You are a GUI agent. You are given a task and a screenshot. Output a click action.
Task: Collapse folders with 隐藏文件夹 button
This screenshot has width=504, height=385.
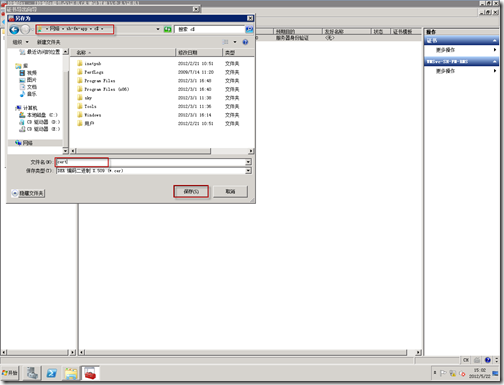click(x=28, y=193)
